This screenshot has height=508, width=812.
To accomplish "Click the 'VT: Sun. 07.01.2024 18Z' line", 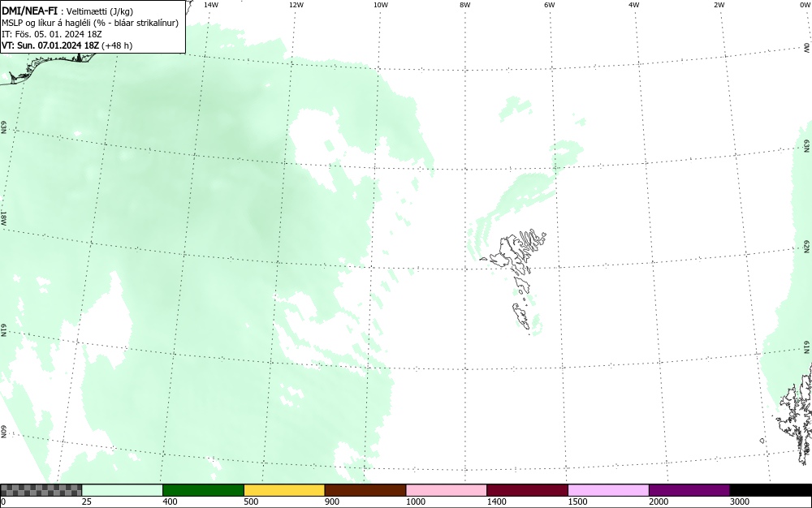I will click(67, 45).
